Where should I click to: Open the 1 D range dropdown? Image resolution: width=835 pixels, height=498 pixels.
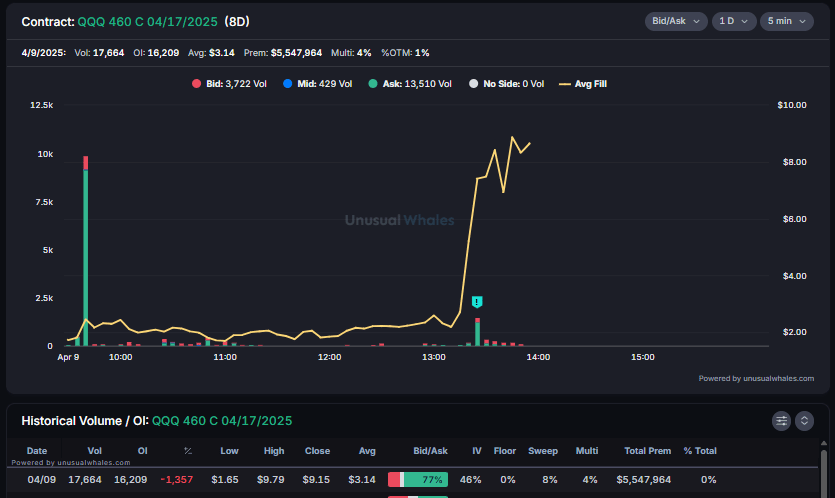(x=734, y=21)
